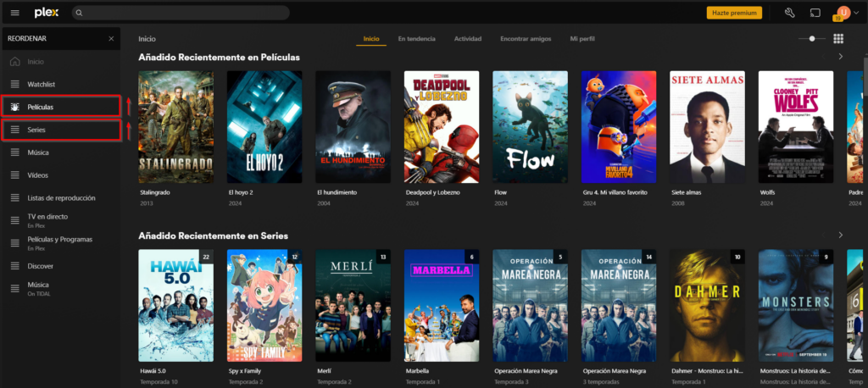Grab the drag handle beside Vídeos
The height and width of the screenshot is (388, 868).
(x=15, y=175)
